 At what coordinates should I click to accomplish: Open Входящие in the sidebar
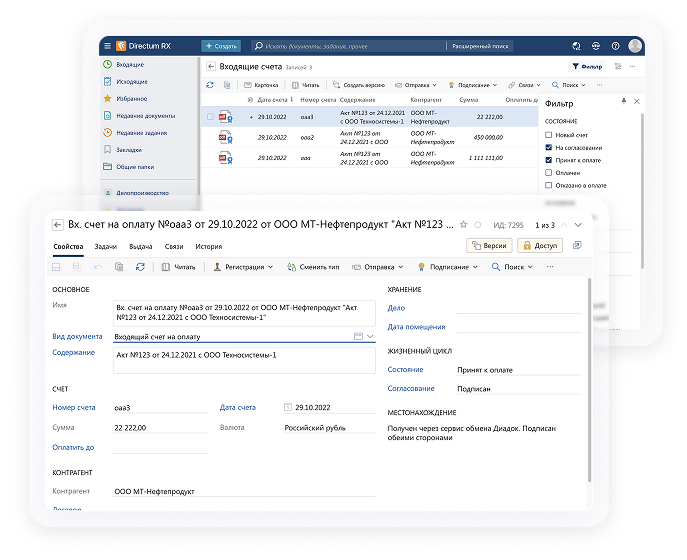coord(130,64)
